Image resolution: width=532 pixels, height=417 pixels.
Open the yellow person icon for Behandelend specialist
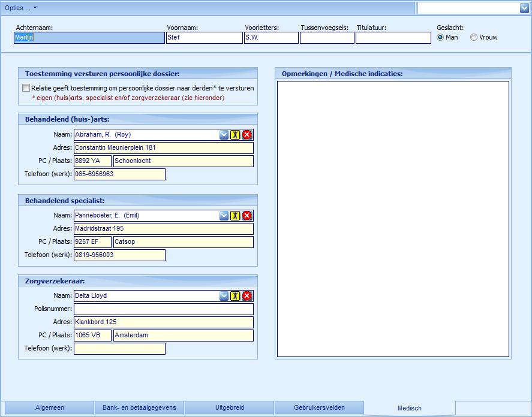(x=235, y=216)
